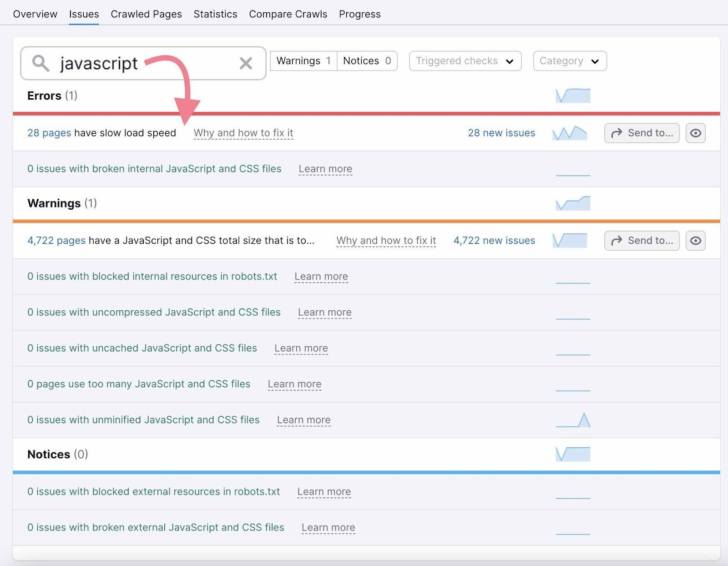Open the Notices section trend chart

point(573,454)
